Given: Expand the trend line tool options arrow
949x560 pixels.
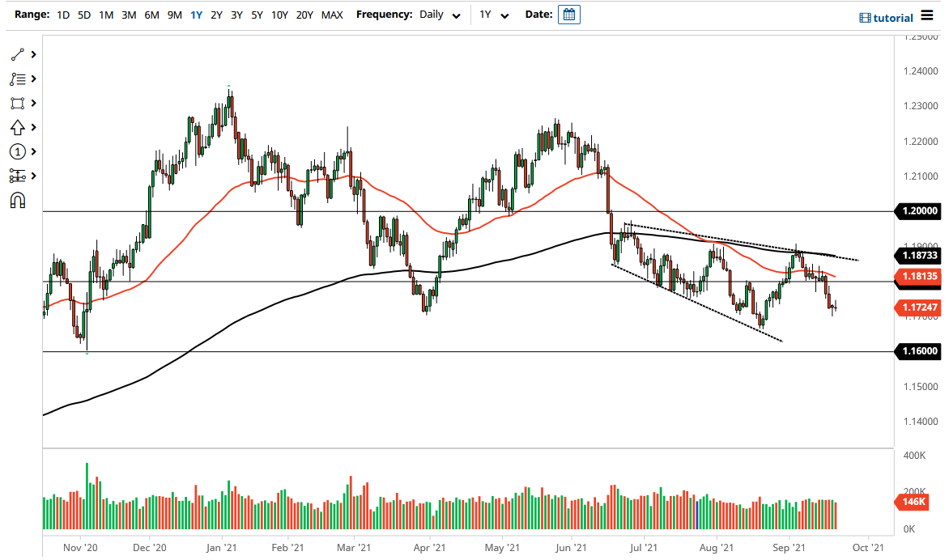Looking at the screenshot, I should 34,54.
